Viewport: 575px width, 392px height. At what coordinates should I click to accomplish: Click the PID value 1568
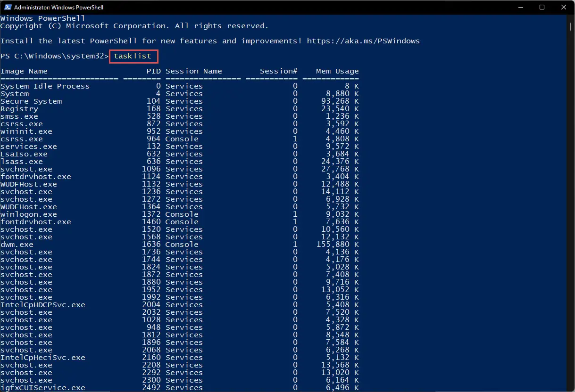(x=151, y=237)
